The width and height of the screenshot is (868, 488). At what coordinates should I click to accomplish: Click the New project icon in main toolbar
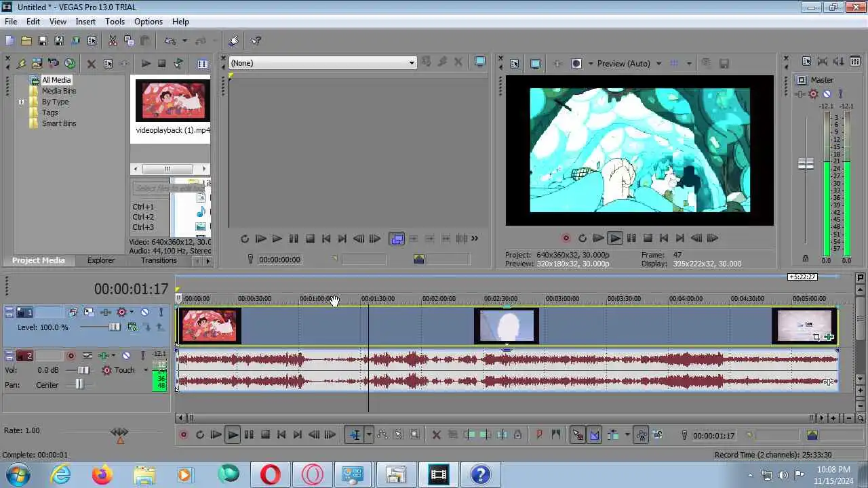(10, 41)
